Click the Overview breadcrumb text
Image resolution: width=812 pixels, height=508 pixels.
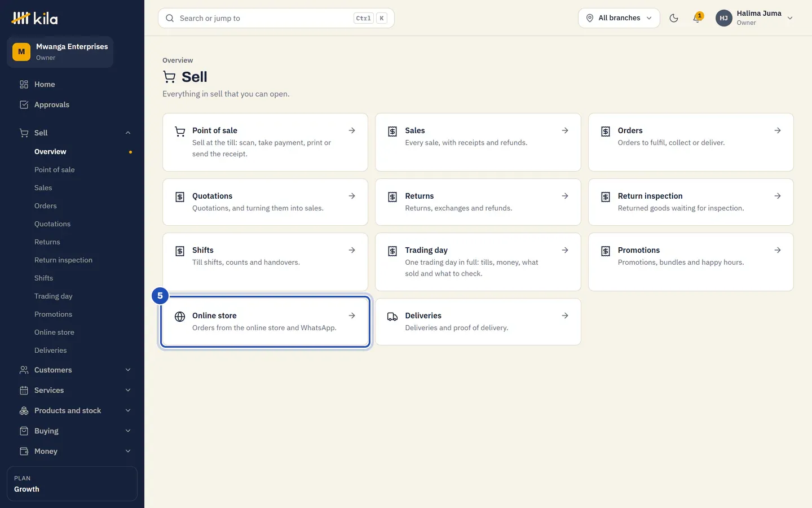click(178, 60)
